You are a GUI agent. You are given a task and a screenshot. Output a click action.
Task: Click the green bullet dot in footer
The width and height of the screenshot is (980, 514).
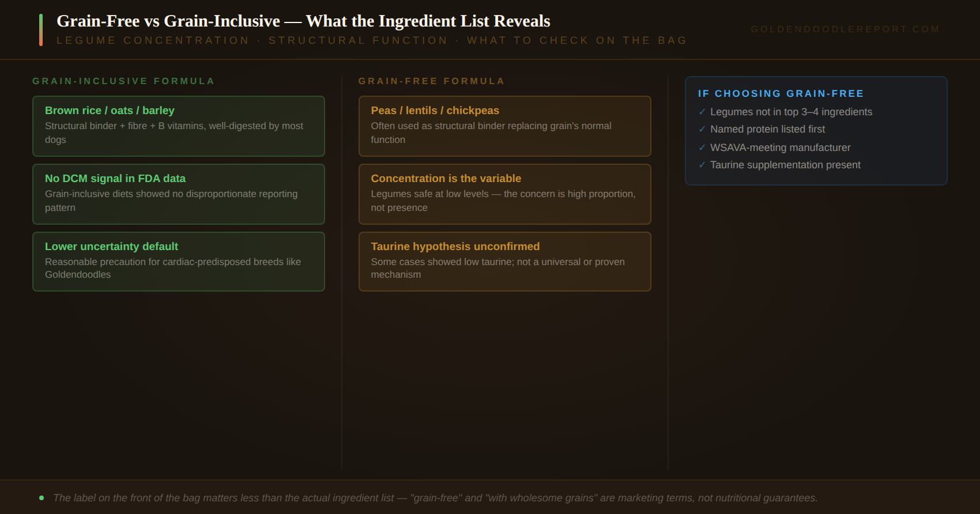pos(42,498)
